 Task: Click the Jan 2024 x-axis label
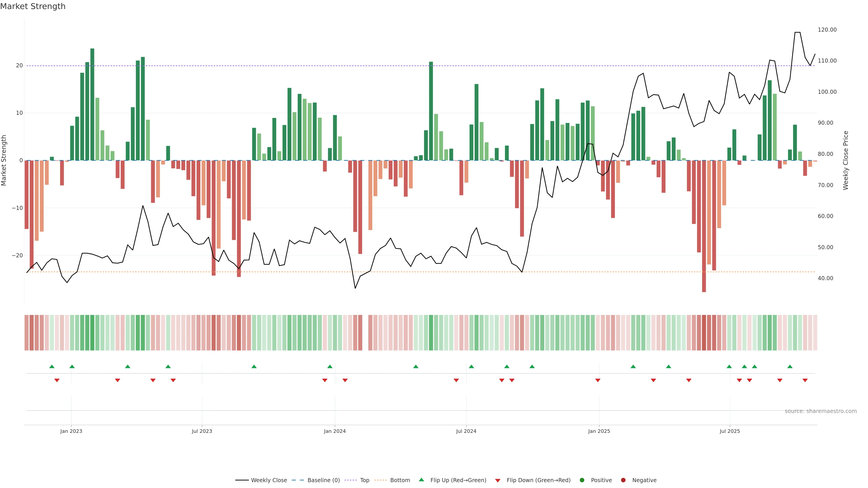(335, 431)
